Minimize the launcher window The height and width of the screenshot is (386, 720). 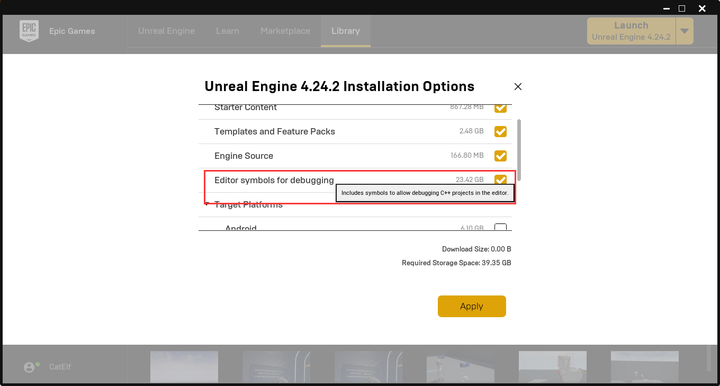[x=666, y=8]
